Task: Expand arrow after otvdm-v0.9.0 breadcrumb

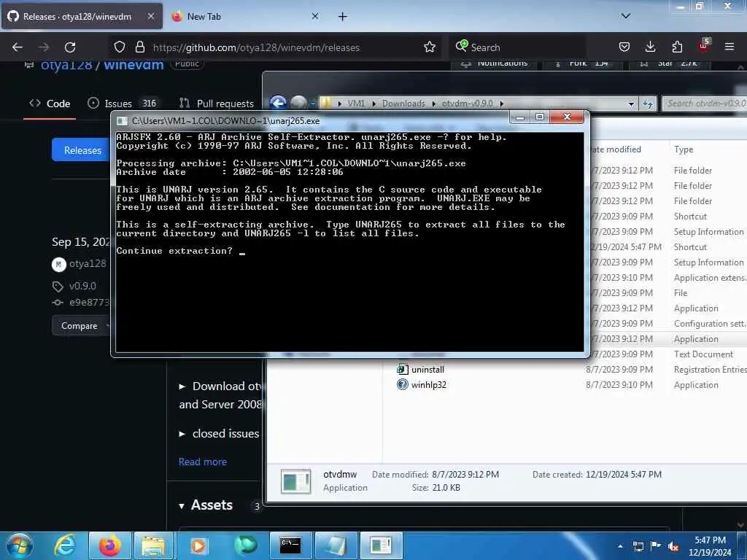Action: pos(502,104)
